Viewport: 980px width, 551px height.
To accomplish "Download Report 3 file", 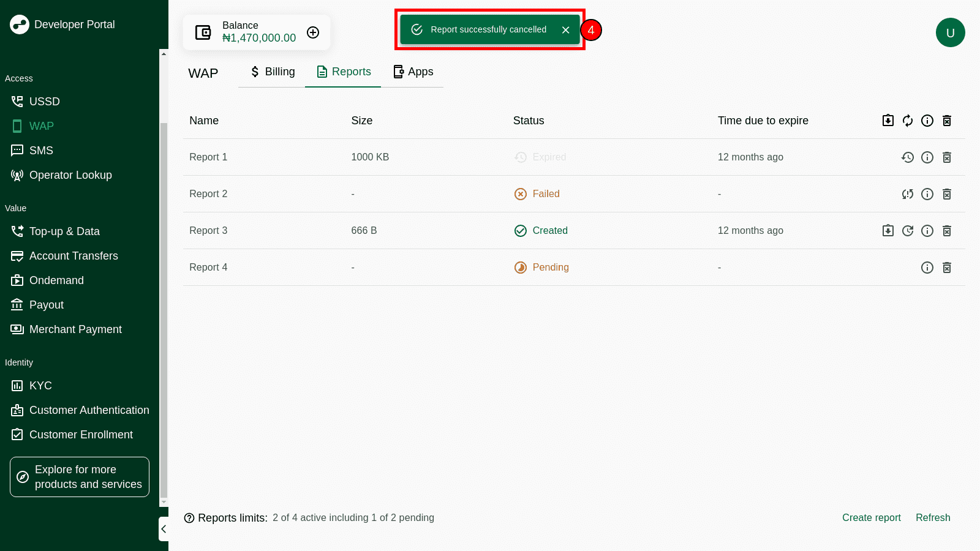I will pyautogui.click(x=888, y=231).
